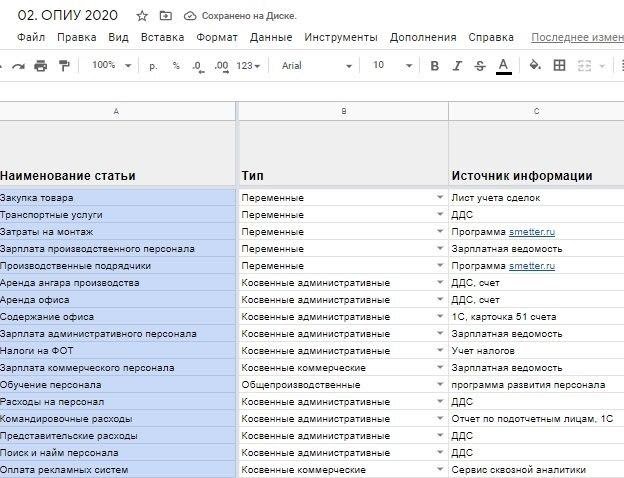Star the document 02. ОПИУ 2020
Screen dimensions: 624x478
(142, 16)
